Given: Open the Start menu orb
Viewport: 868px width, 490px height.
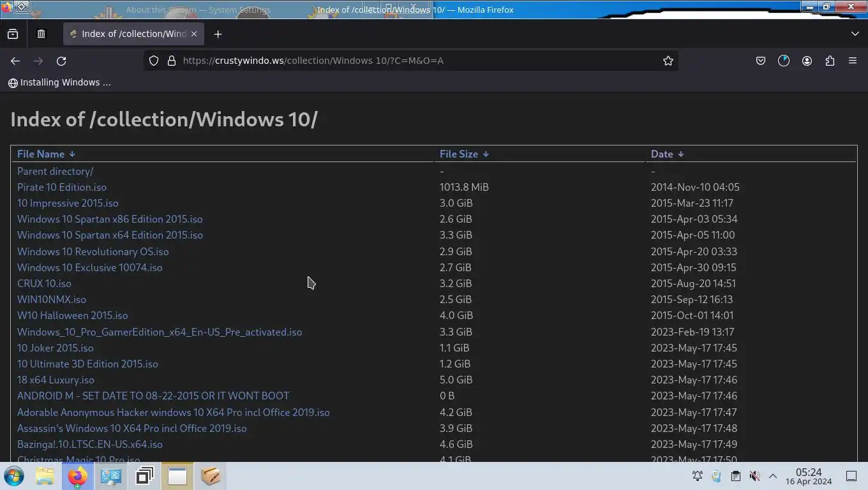Looking at the screenshot, I should [x=14, y=476].
